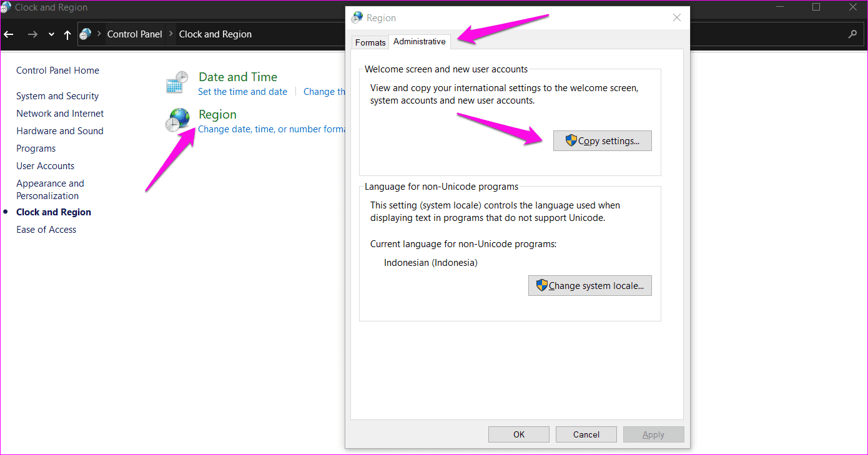Go forward with the right arrow
The height and width of the screenshot is (455, 868).
(32, 34)
